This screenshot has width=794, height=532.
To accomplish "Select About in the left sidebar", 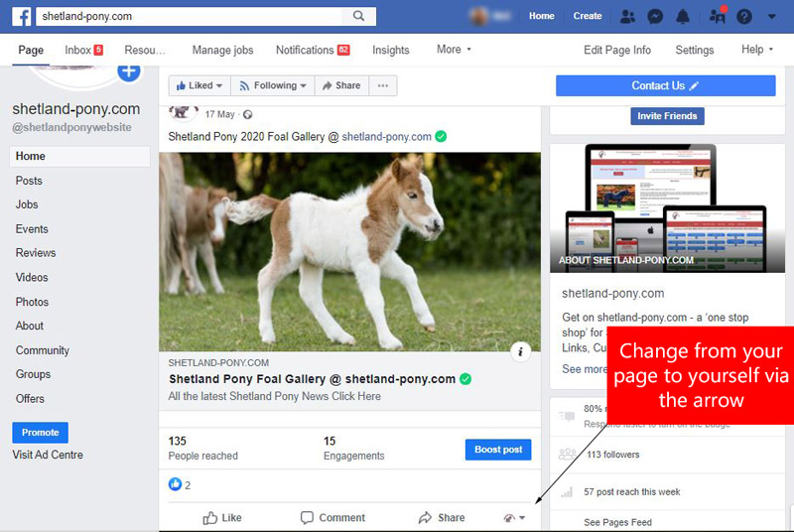I will tap(30, 326).
